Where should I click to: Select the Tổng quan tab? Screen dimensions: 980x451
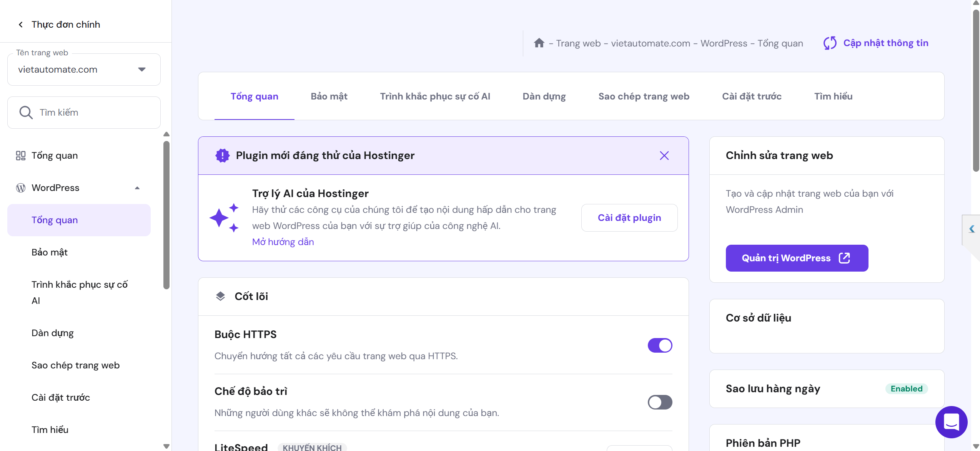coord(255,96)
